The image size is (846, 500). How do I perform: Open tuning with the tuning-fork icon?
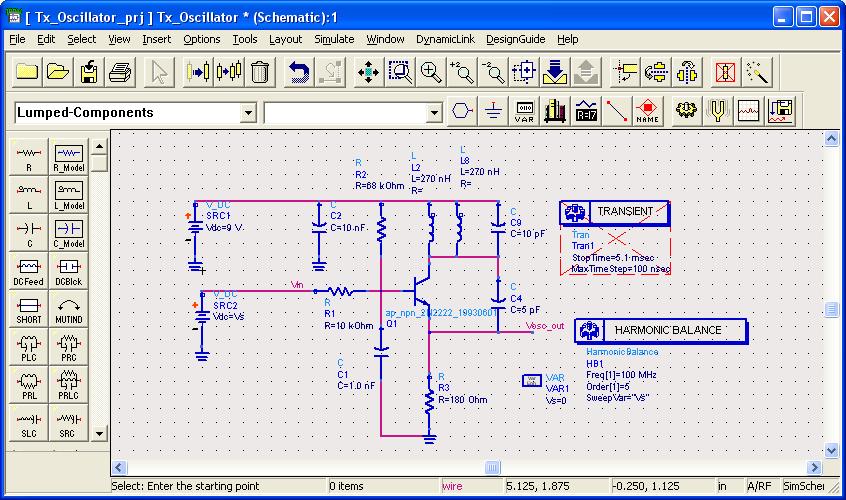(718, 111)
